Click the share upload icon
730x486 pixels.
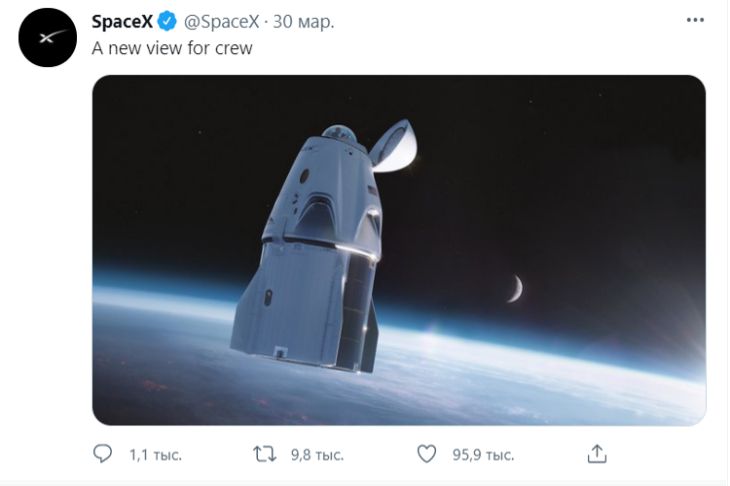coord(597,454)
